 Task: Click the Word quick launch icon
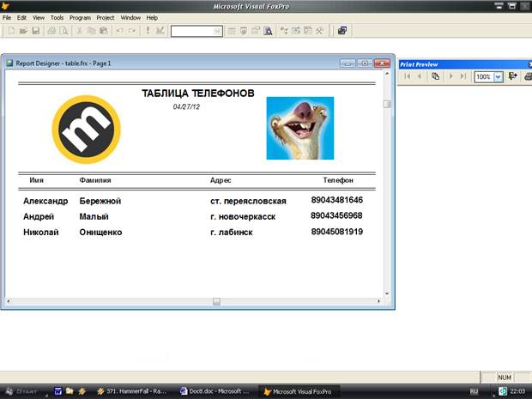[58, 391]
